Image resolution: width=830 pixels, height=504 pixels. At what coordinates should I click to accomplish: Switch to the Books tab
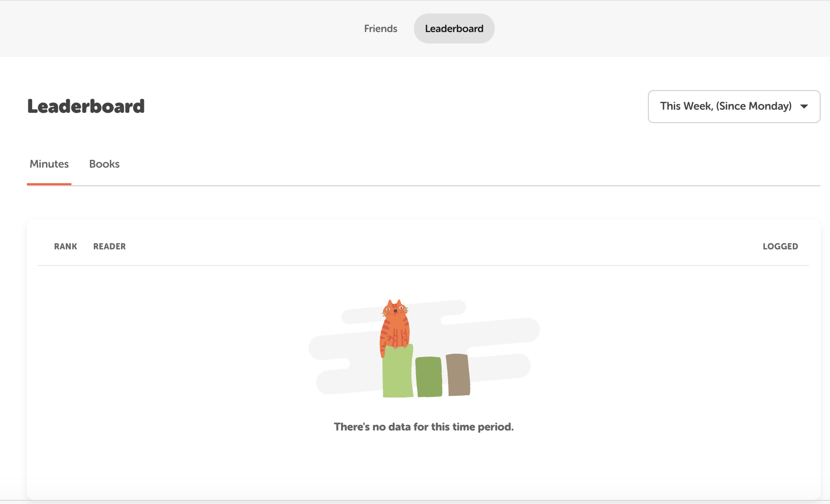click(x=104, y=164)
